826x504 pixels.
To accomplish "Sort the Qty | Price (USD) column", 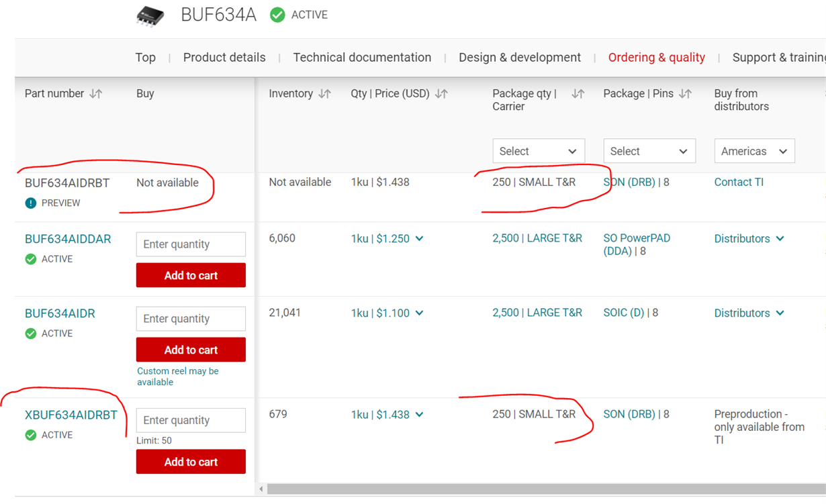I will (x=441, y=94).
